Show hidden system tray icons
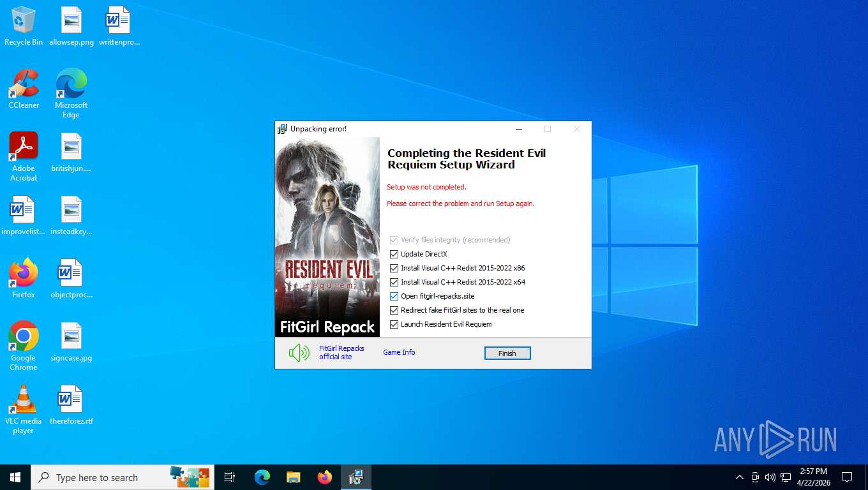 coord(739,477)
